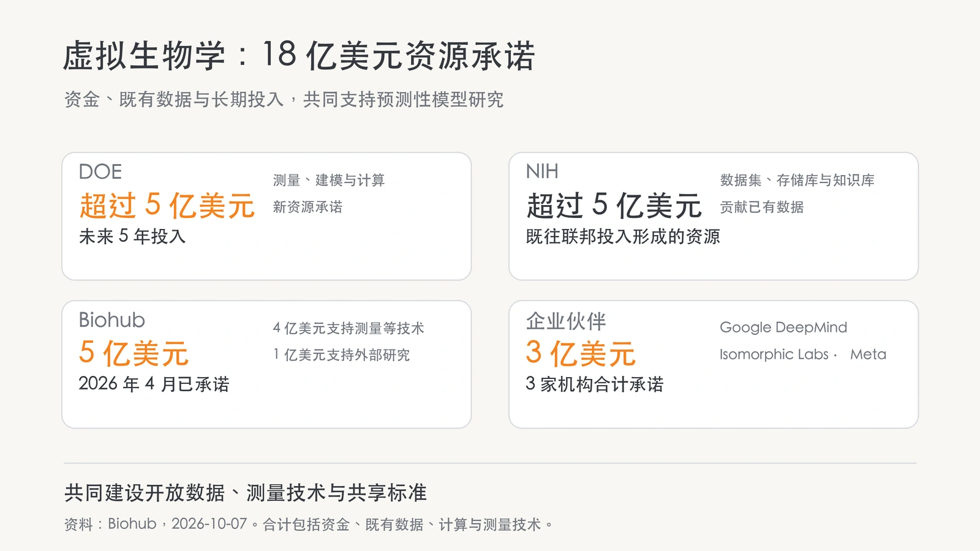Select the subtitle starting with 资金、既有数据与长期投入

point(284,99)
